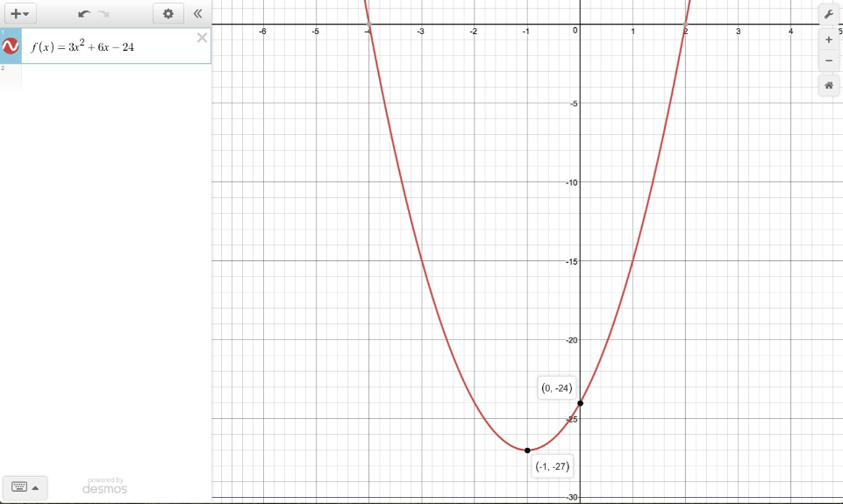Screen dimensions: 843x504
Task: Collapse the expression list panel
Action: pos(197,14)
